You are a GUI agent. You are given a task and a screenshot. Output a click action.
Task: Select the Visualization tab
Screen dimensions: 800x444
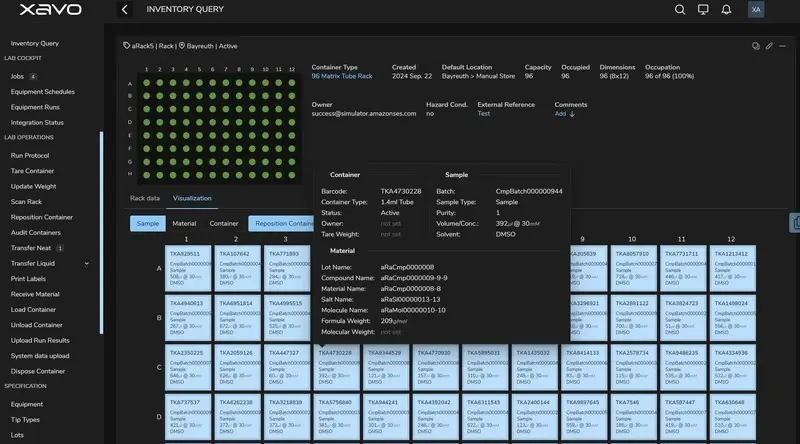[192, 198]
